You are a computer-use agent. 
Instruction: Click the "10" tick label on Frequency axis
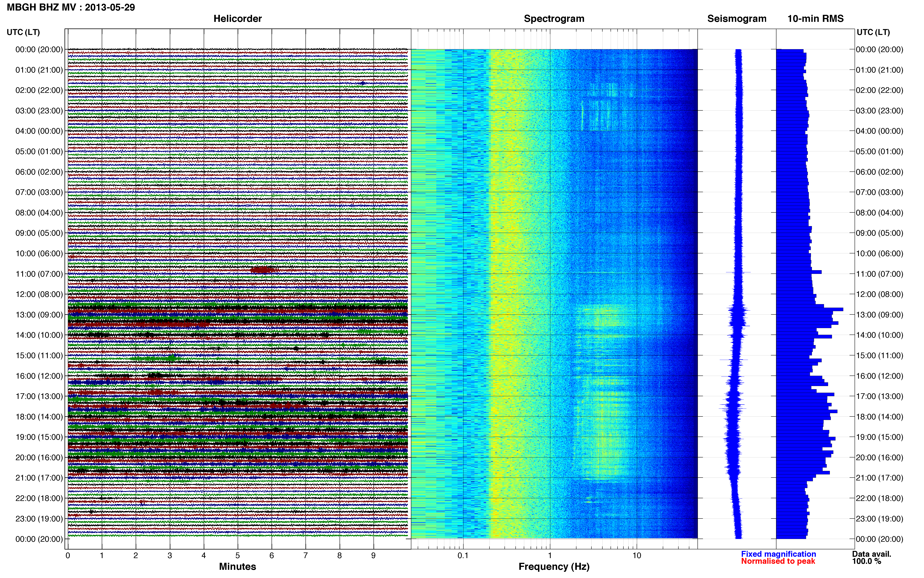pyautogui.click(x=636, y=555)
